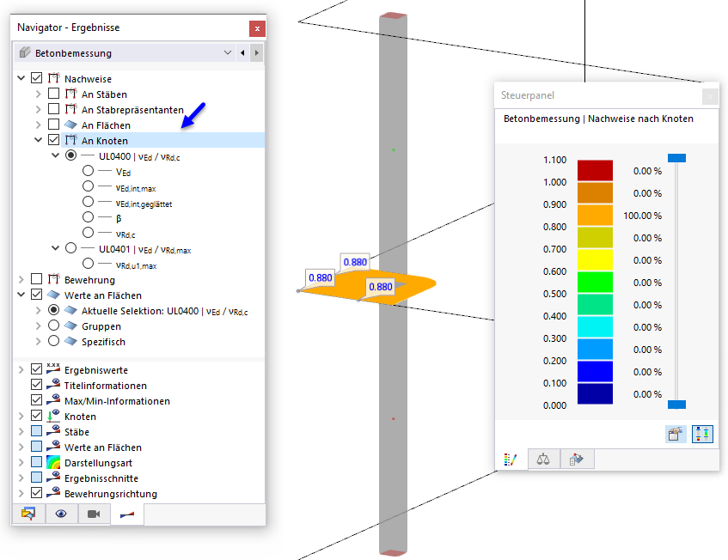This screenshot has width=728, height=560.
Task: Go to next navigator result type arrow
Action: point(257,53)
